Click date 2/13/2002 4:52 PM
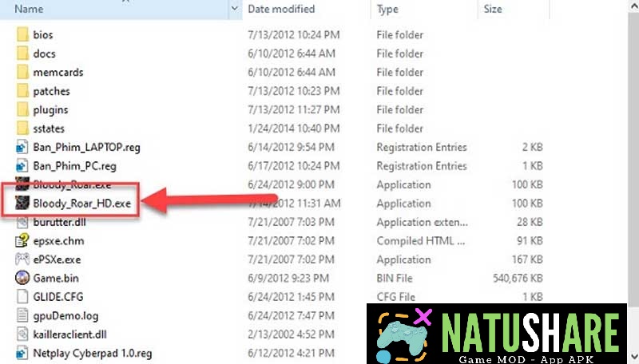The image size is (639, 364). [x=291, y=334]
